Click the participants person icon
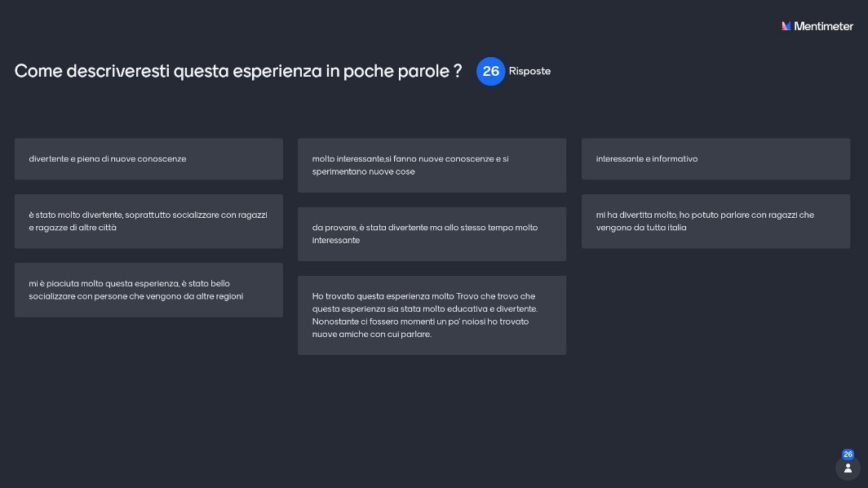This screenshot has width=868, height=488. pyautogui.click(x=848, y=468)
